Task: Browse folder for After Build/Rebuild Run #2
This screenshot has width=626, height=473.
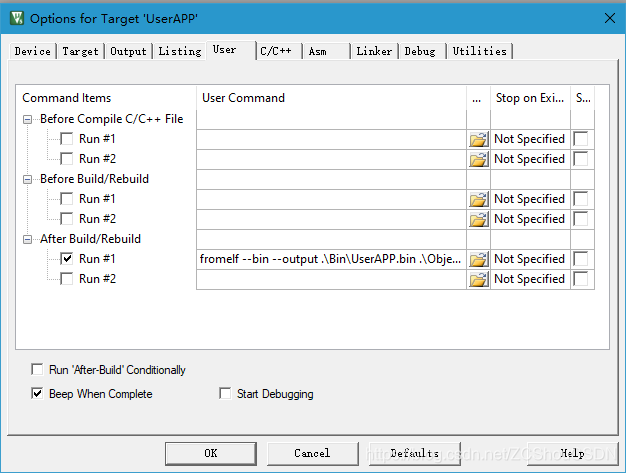Action: (478, 279)
